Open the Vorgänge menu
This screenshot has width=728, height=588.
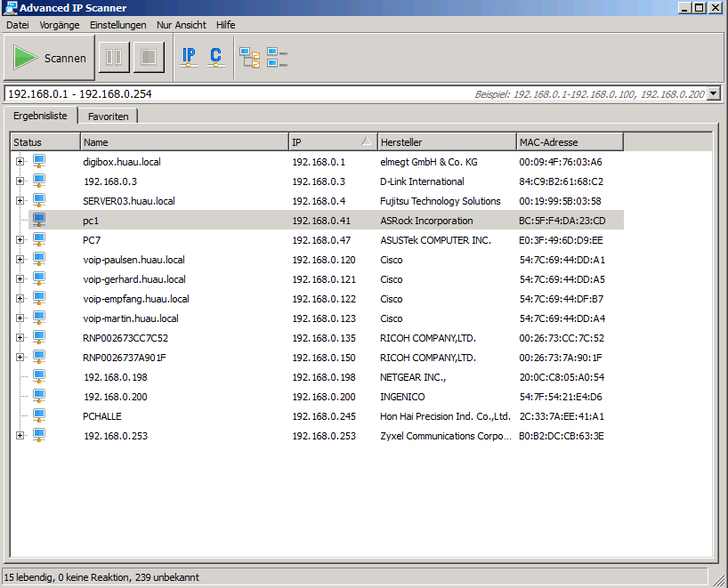pos(59,25)
